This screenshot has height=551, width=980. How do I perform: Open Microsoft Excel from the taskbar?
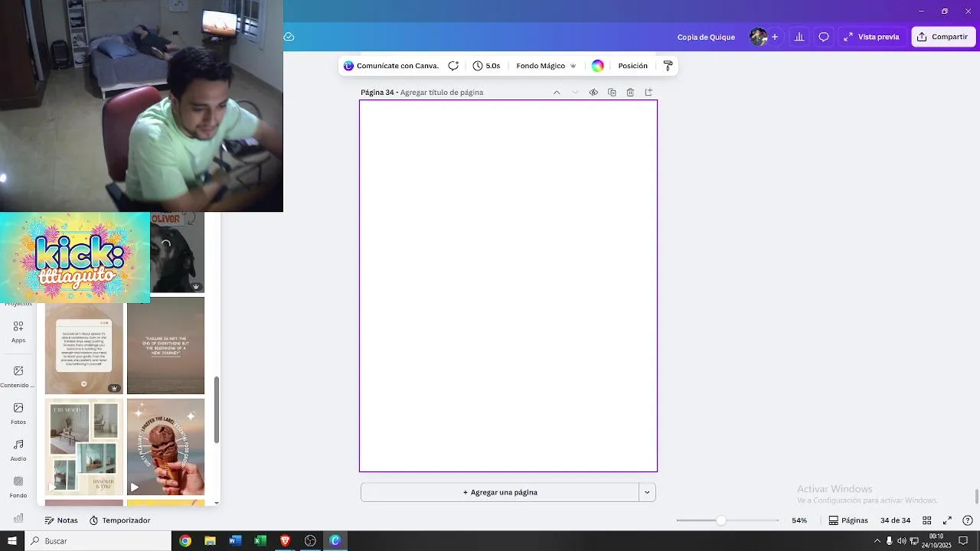[x=260, y=541]
